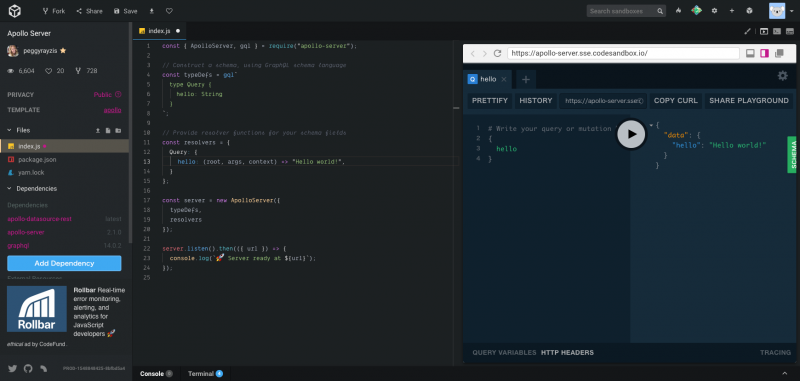Screen dimensions: 800x381
Task: Refresh the preview browser
Action: click(497, 54)
